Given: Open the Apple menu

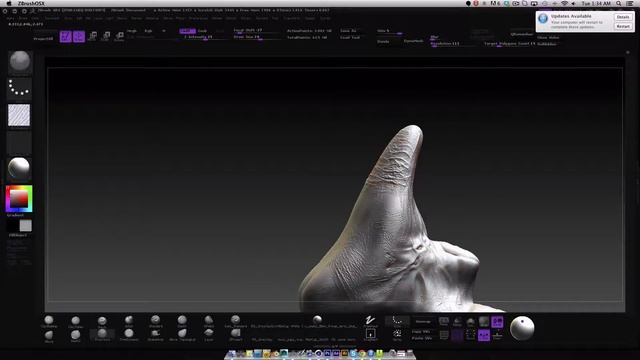Looking at the screenshot, I should point(9,3).
